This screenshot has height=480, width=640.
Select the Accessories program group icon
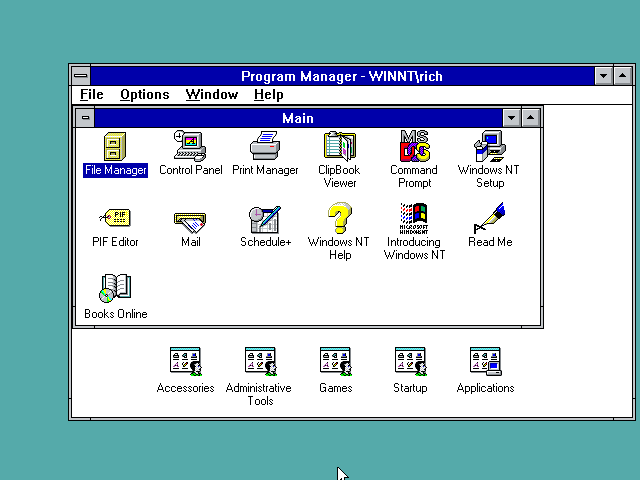186,361
